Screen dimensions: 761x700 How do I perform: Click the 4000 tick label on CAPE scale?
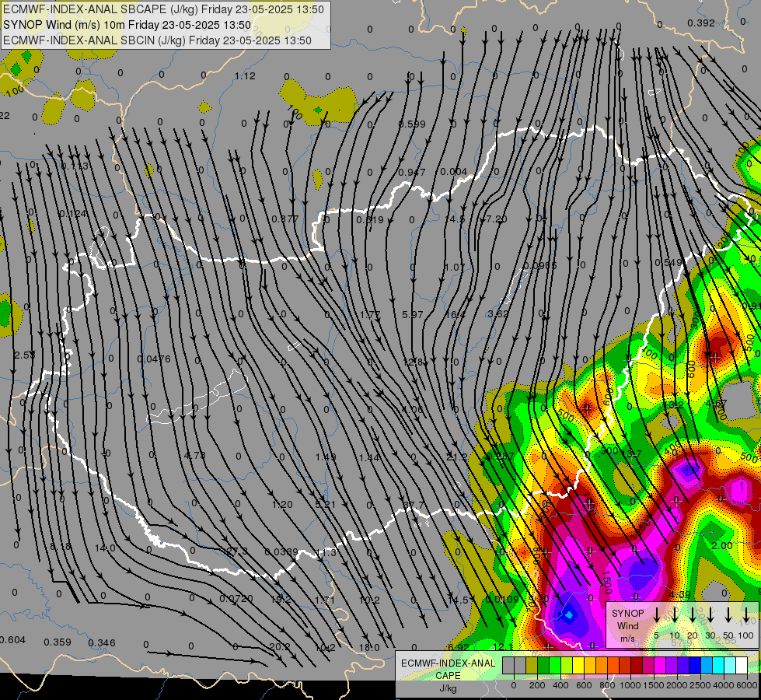[x=724, y=685]
